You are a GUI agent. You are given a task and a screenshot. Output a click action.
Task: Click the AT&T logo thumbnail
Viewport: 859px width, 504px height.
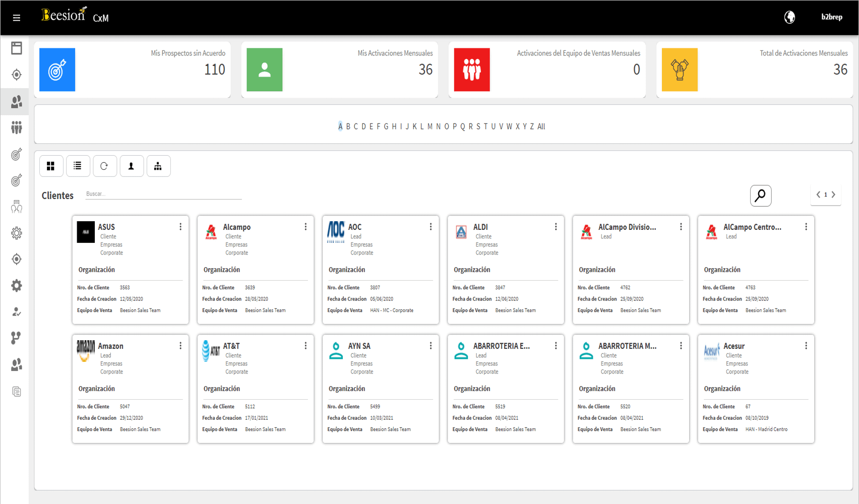pos(211,351)
